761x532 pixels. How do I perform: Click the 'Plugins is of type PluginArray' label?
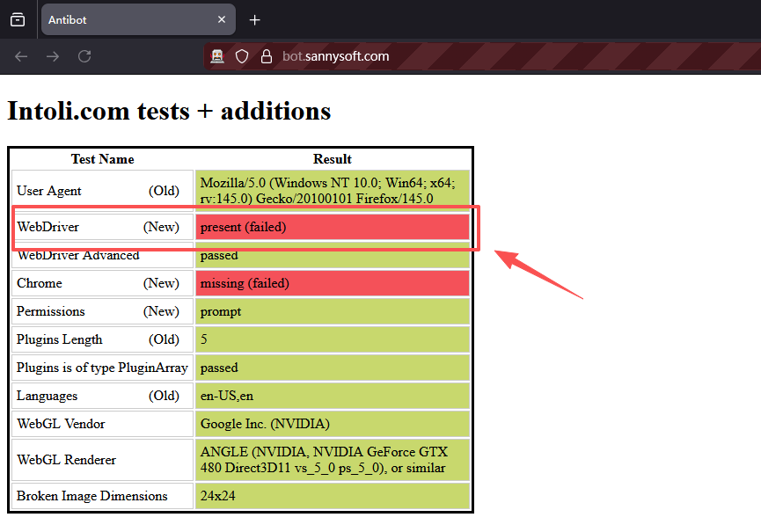(102, 368)
